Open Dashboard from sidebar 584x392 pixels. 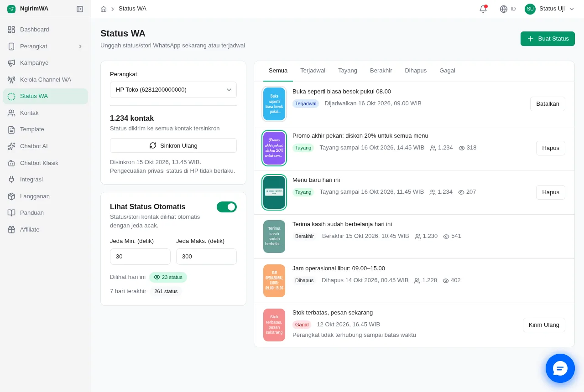pos(45,30)
